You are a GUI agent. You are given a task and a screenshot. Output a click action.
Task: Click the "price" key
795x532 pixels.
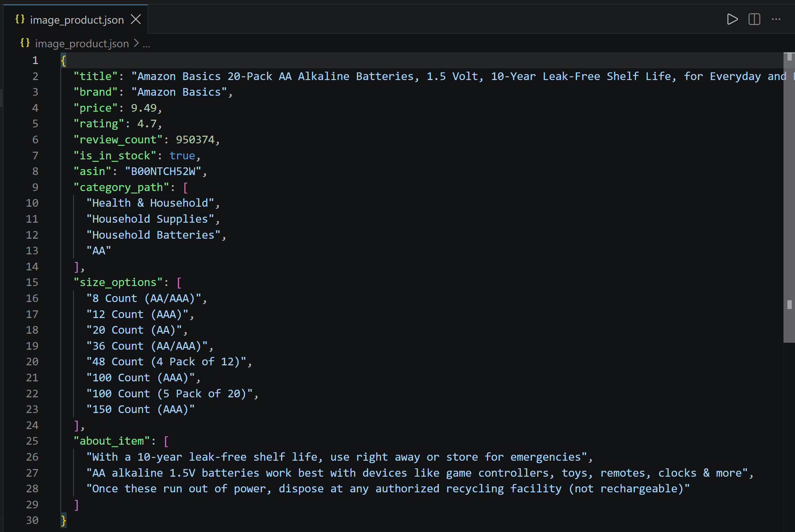95,108
